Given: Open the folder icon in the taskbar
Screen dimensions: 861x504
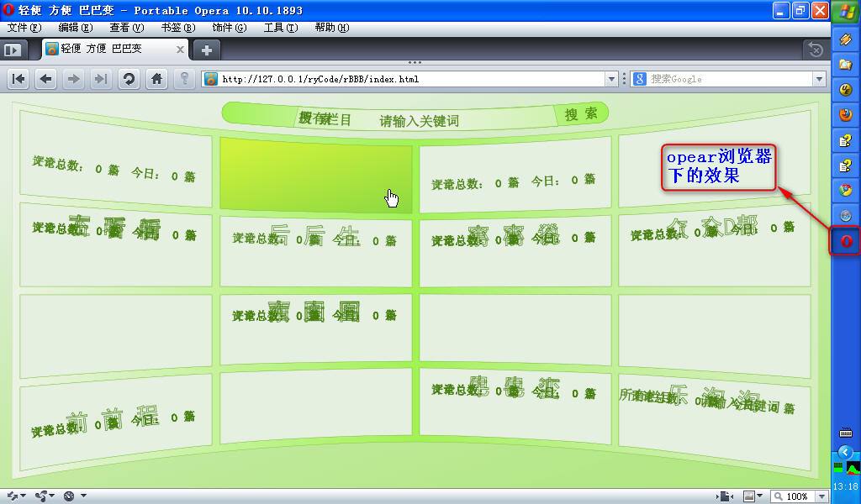Looking at the screenshot, I should click(x=846, y=64).
